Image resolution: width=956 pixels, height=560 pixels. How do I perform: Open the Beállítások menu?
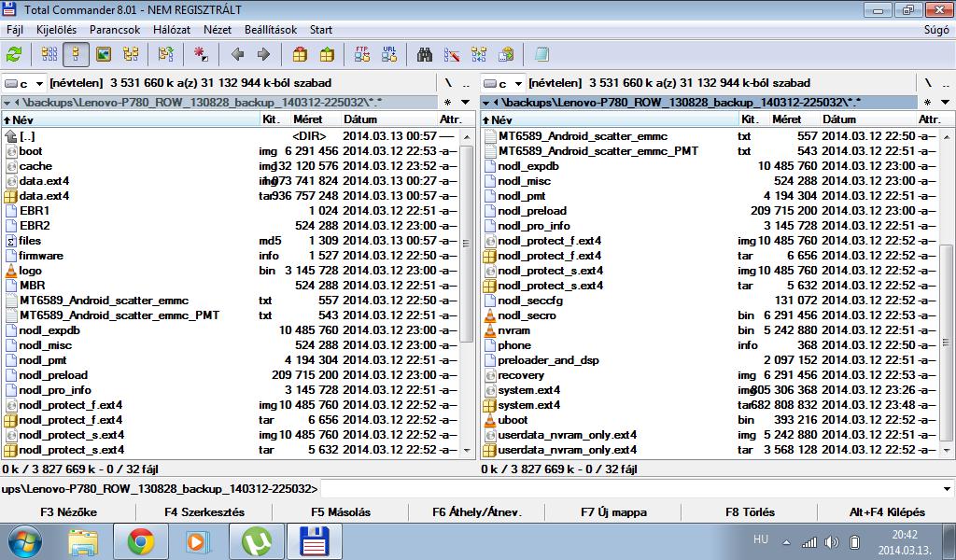(271, 30)
